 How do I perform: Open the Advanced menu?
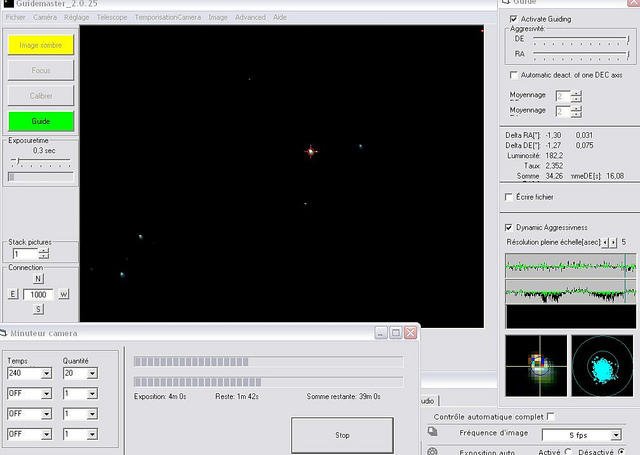(x=250, y=17)
